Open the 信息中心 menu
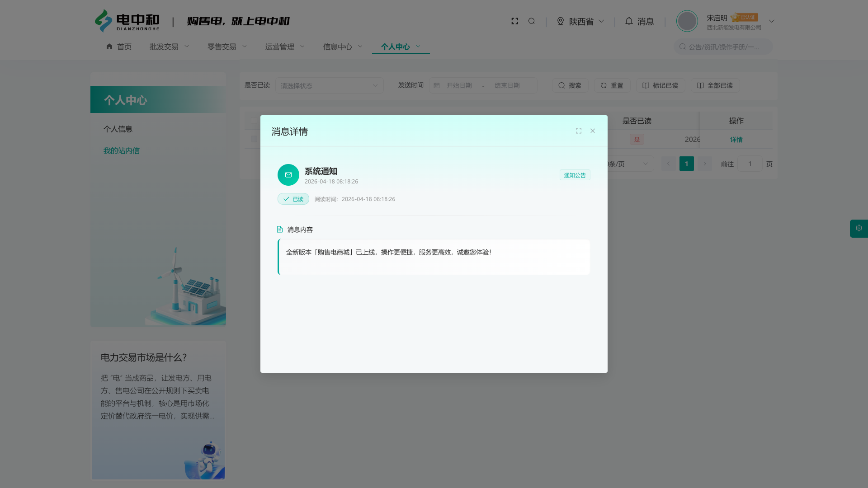 343,47
